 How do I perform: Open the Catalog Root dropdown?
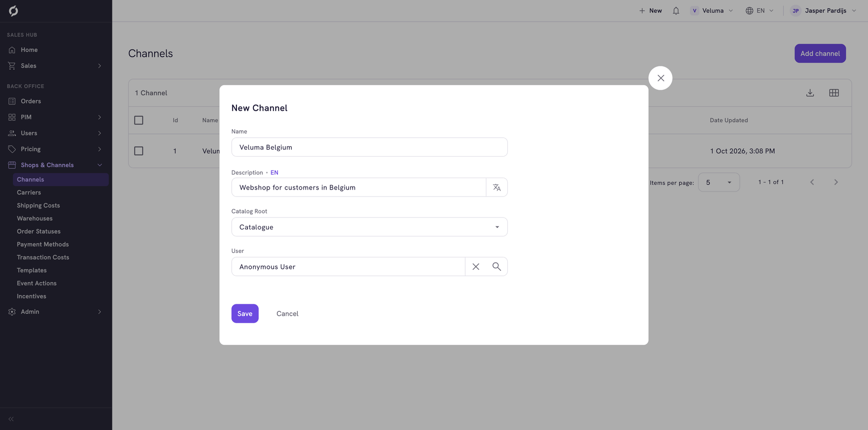click(x=370, y=227)
